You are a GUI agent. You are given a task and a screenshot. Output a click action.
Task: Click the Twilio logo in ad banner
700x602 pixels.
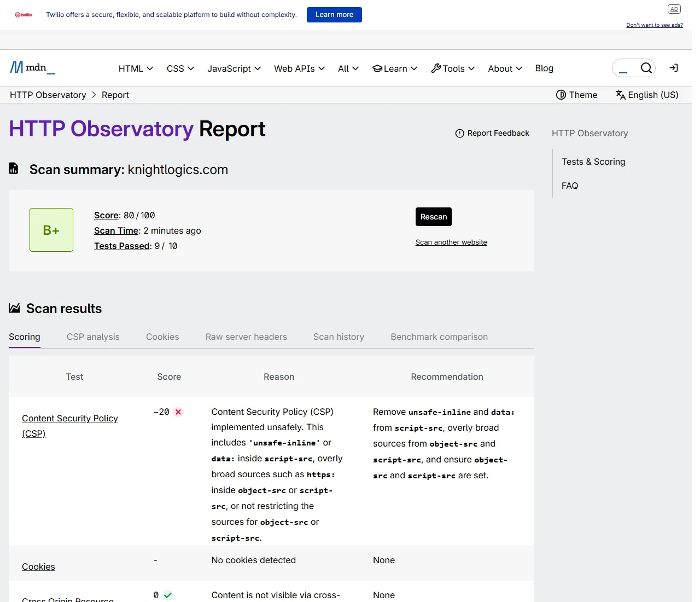pyautogui.click(x=24, y=15)
